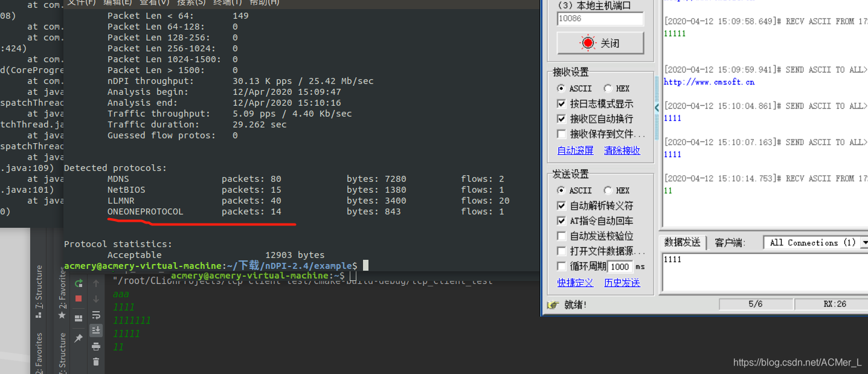The image size is (868, 374).
Task: Enable 循环周期 checkbox
Action: [x=561, y=266]
